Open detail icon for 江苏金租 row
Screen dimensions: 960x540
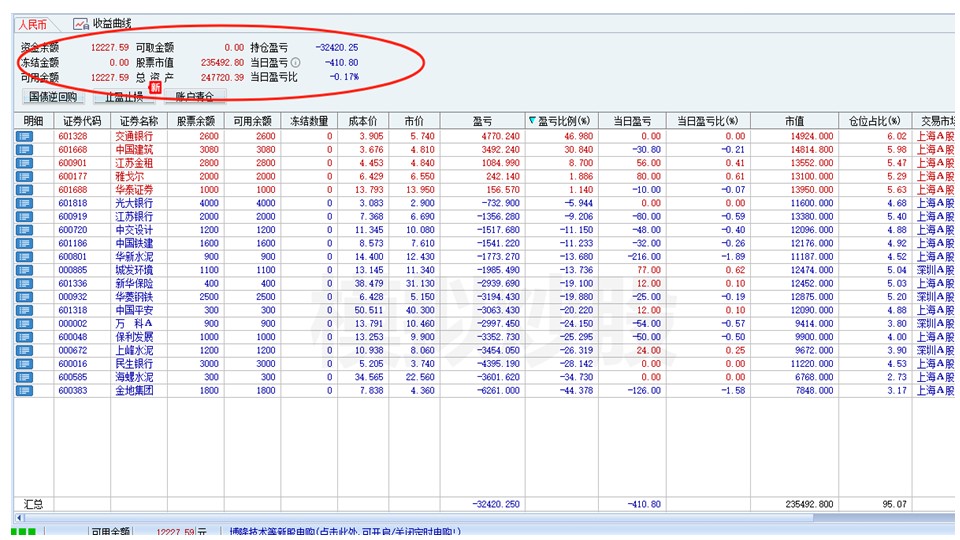[24, 163]
